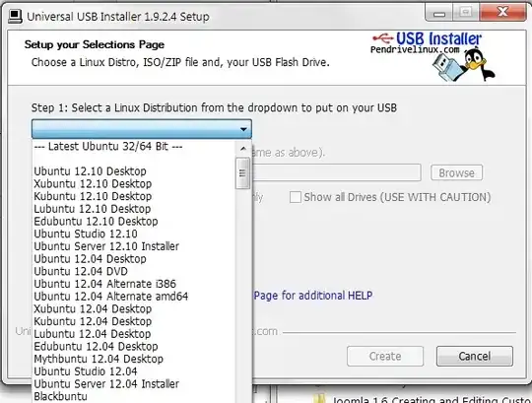This screenshot has height=403, width=532.
Task: Minimize the Universal USB Installer window
Action: pyautogui.click(x=439, y=14)
